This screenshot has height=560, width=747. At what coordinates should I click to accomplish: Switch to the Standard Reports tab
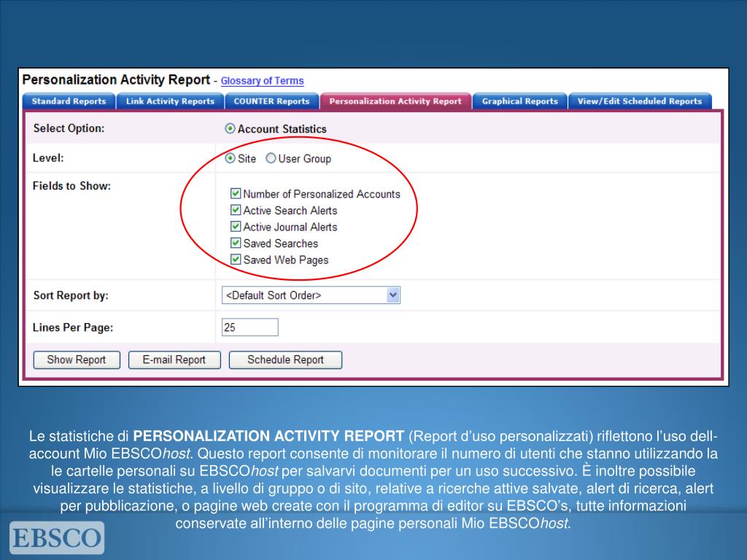point(69,101)
